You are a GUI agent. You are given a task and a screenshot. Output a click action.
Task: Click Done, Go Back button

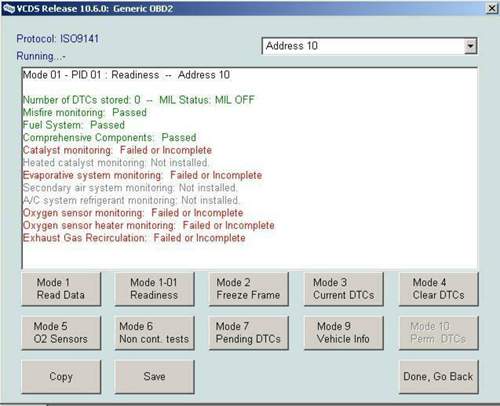coord(439,377)
